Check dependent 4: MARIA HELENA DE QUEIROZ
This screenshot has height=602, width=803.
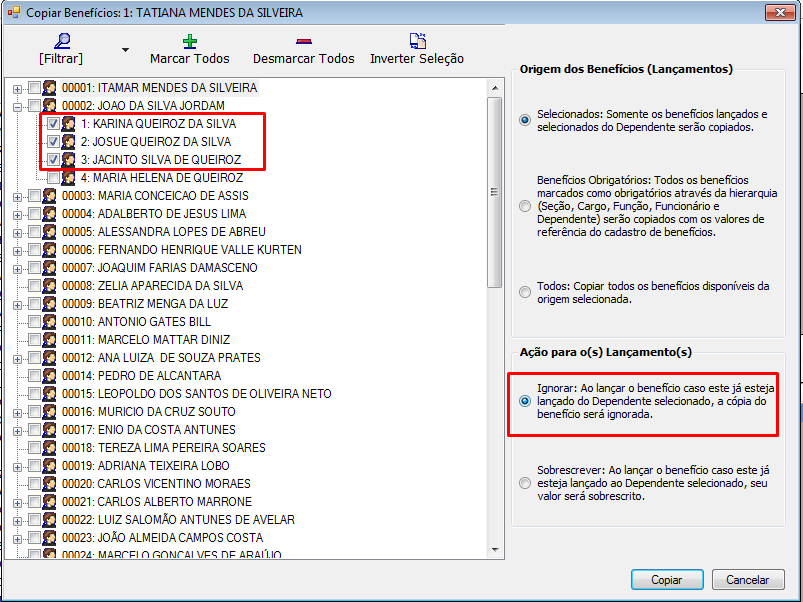tap(53, 178)
